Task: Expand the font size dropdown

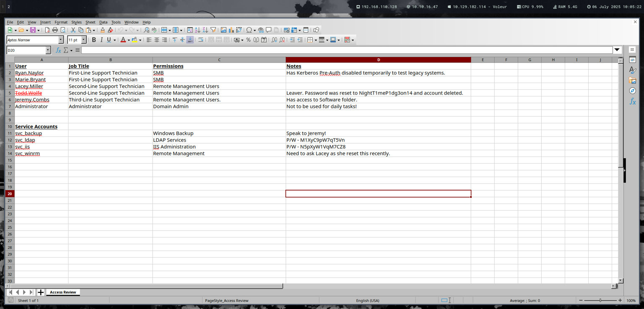Action: pyautogui.click(x=83, y=40)
